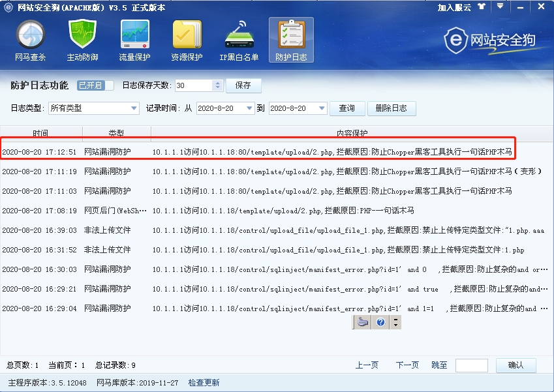Click the 确认 button
Screen dimensions: 554x392
click(516, 365)
